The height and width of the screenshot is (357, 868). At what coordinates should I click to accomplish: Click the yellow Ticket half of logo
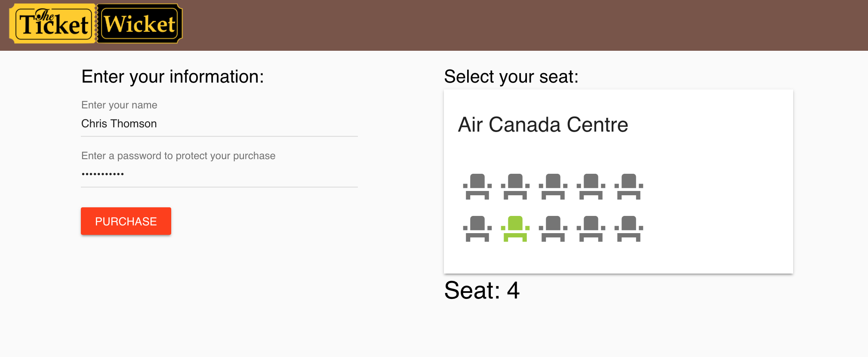tap(53, 24)
